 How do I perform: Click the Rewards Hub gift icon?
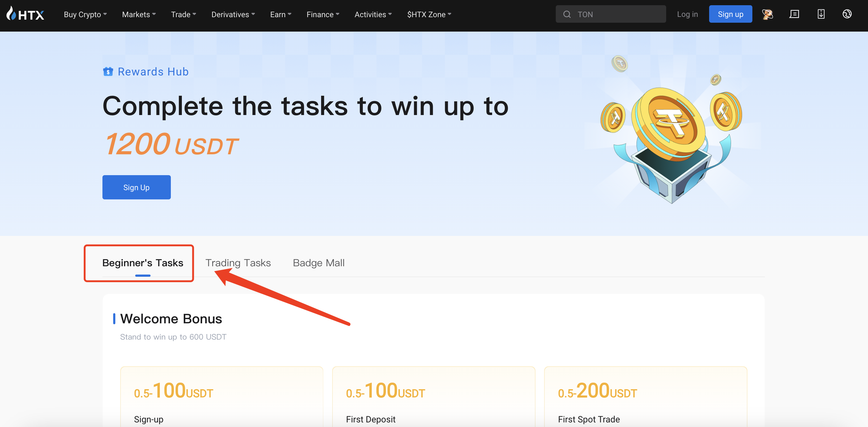[108, 72]
